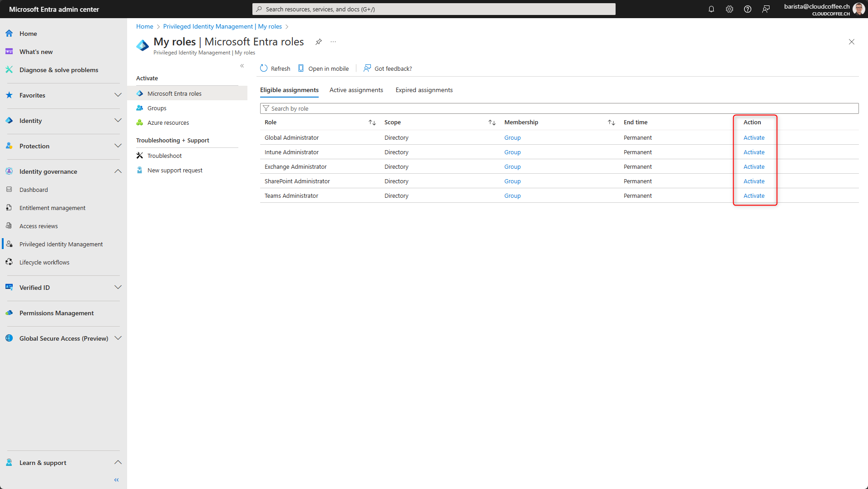Expand the Identity section
The height and width of the screenshot is (489, 868).
pyautogui.click(x=118, y=121)
